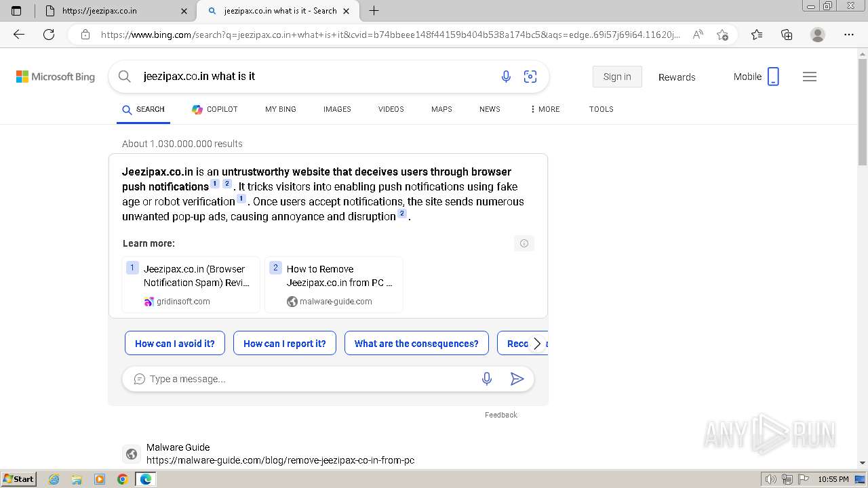Screen dimensions: 868x488
Task: Open Chrome from the taskbar
Action: click(123, 479)
